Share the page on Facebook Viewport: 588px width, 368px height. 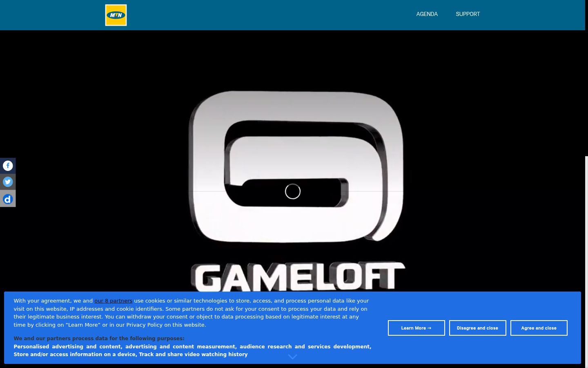[x=8, y=166]
